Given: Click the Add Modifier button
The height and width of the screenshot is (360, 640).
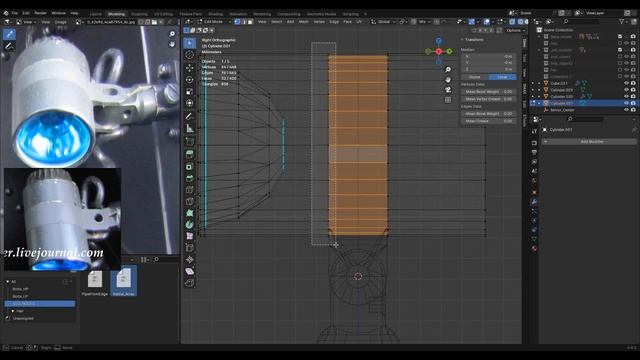Looking at the screenshot, I should 589,142.
